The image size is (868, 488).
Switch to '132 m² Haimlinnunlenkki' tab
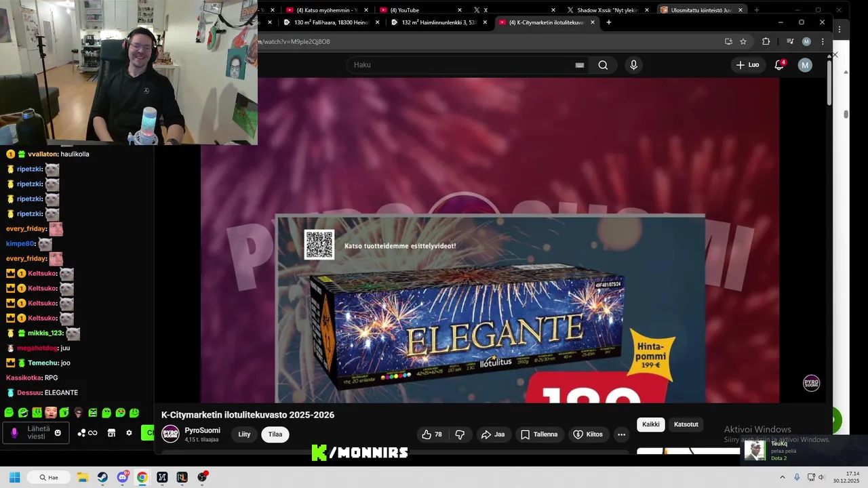coord(439,22)
